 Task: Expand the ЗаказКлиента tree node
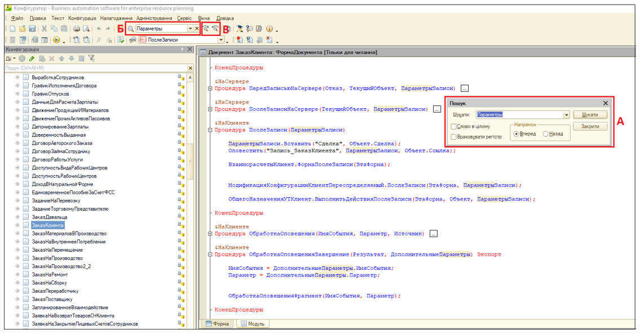tap(17, 225)
